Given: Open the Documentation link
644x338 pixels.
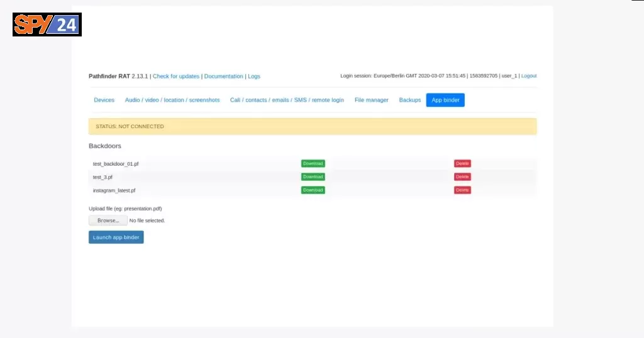Looking at the screenshot, I should 223,76.
